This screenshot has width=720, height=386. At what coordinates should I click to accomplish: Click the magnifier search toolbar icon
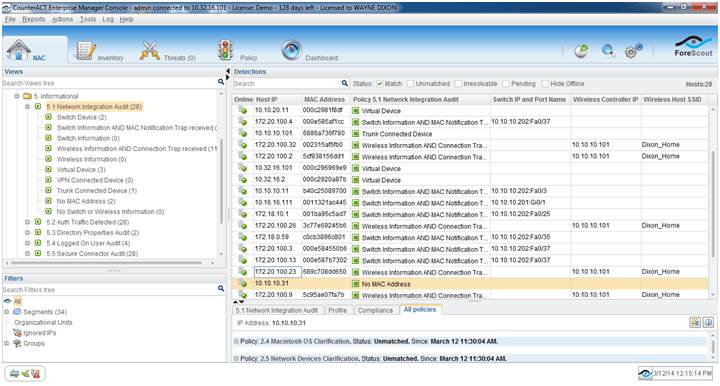click(608, 51)
